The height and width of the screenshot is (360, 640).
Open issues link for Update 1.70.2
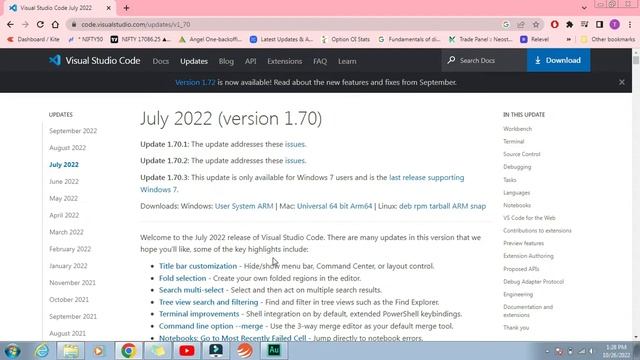(x=295, y=160)
